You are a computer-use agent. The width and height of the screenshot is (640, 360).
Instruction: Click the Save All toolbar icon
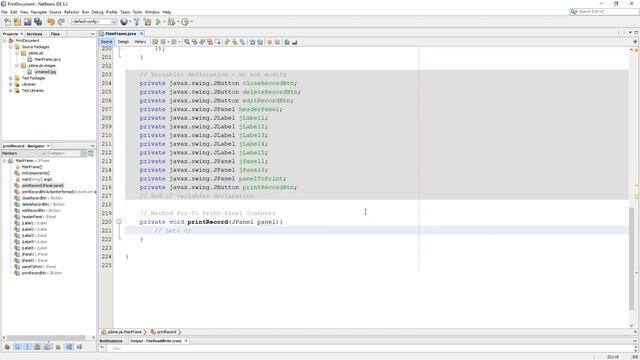pyautogui.click(x=38, y=22)
